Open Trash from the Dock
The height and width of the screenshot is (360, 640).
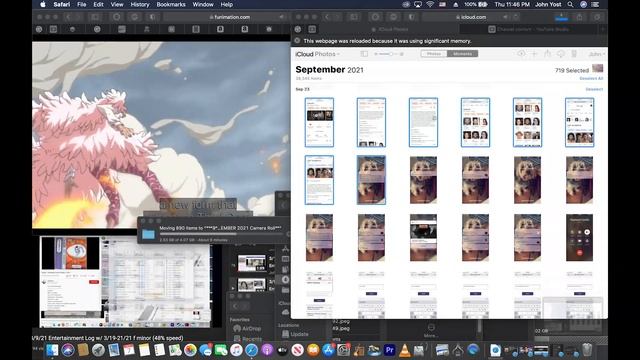[x=587, y=350]
